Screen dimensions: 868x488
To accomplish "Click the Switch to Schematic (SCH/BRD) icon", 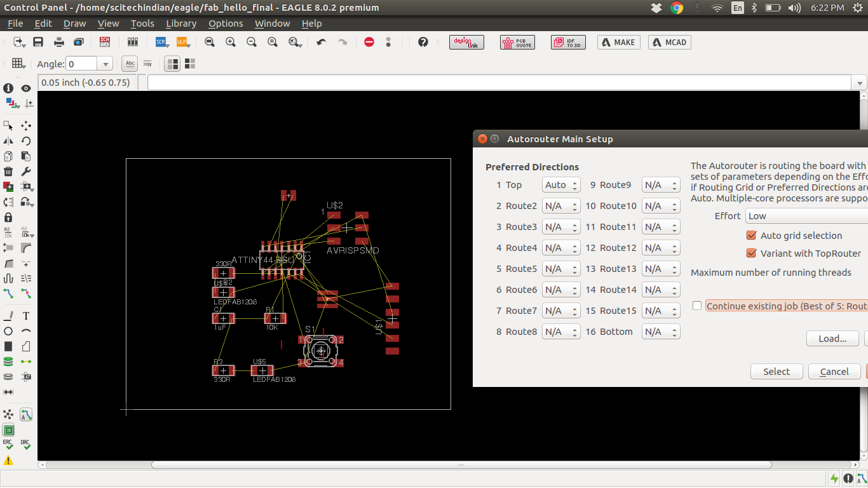I will pos(105,42).
